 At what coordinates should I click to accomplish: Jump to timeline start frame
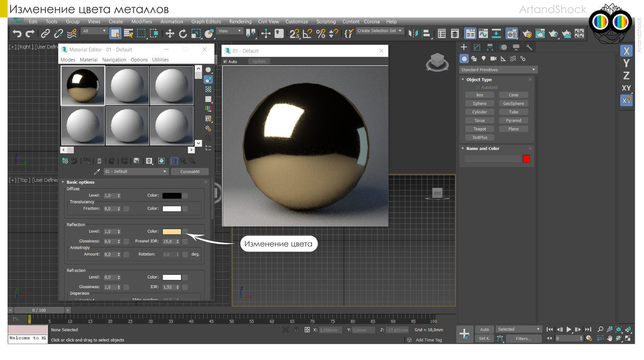549,329
